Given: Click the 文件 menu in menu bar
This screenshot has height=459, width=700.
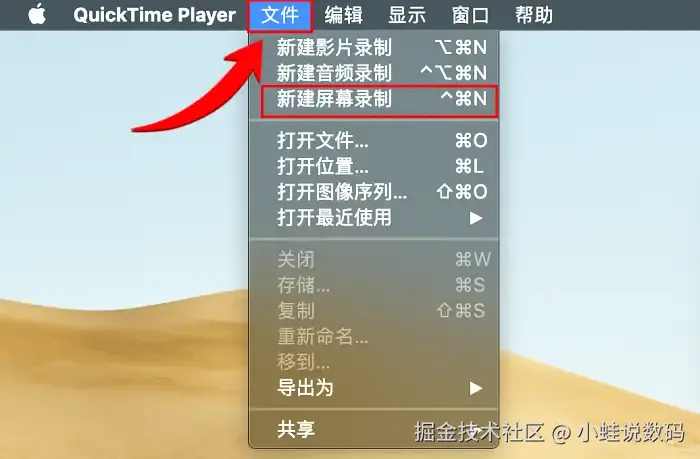Looking at the screenshot, I should 280,15.
